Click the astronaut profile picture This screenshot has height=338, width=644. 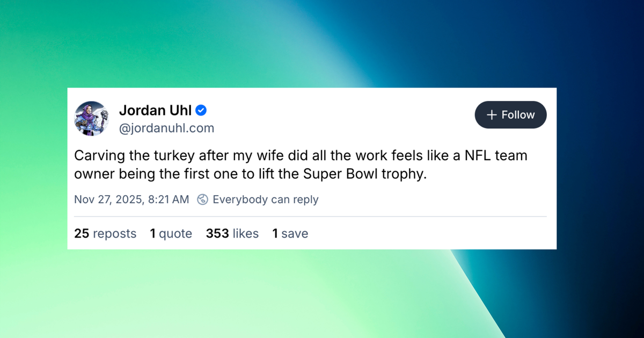(91, 118)
